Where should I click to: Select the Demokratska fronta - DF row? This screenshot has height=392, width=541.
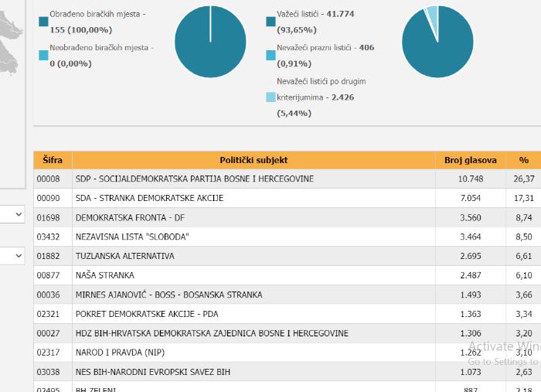coord(287,217)
